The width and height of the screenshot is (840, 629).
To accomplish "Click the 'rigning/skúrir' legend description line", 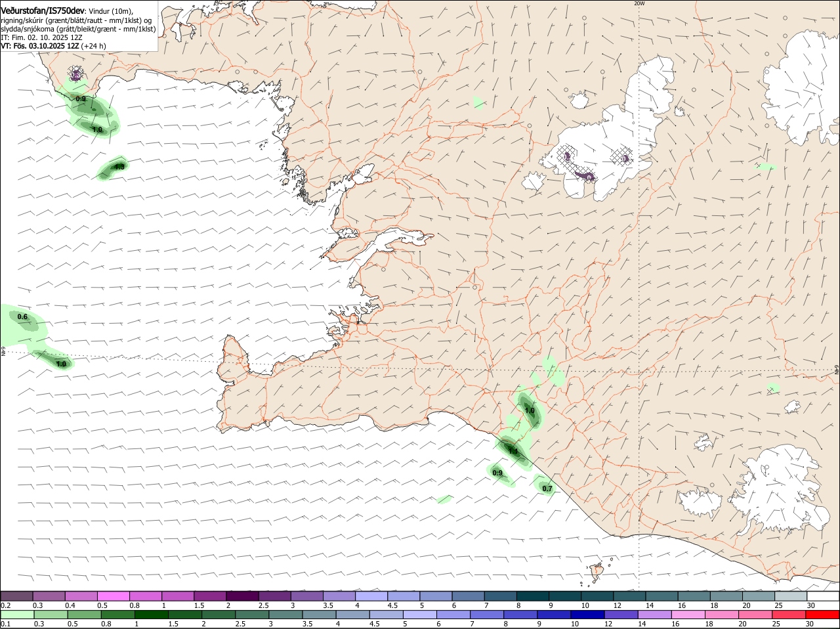I will point(76,20).
